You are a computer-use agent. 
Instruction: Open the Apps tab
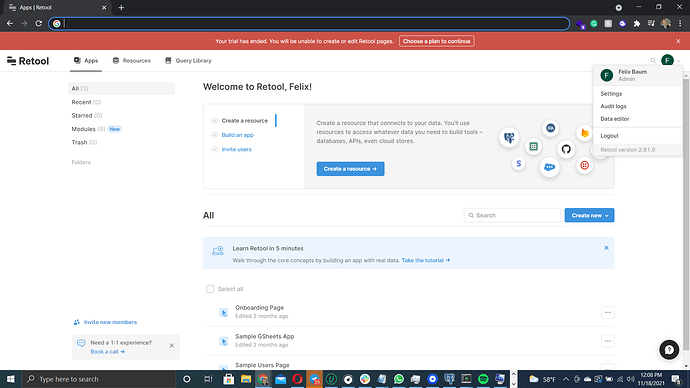point(86,61)
